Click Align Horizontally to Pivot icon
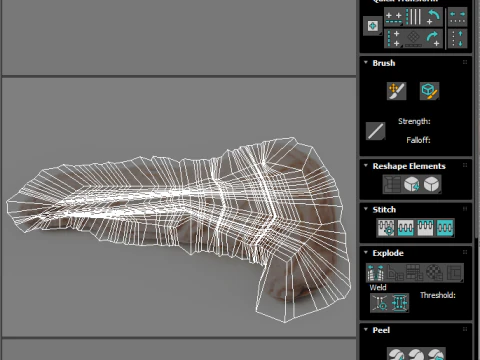Screen dimensions: 480x360 (x=394, y=17)
